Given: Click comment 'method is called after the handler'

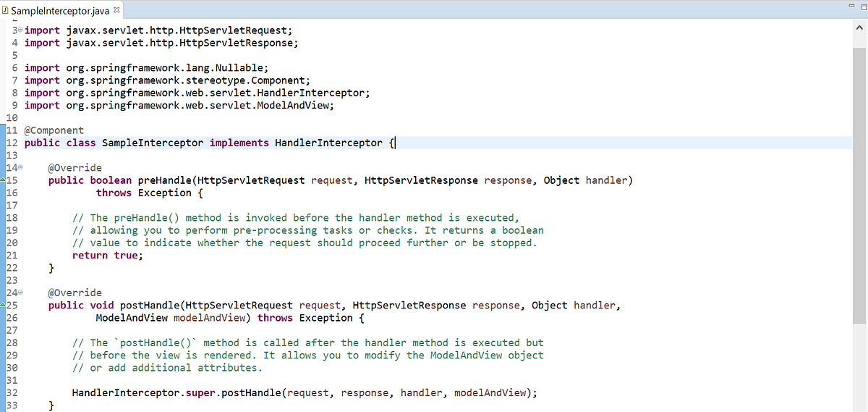Looking at the screenshot, I should pyautogui.click(x=308, y=342).
